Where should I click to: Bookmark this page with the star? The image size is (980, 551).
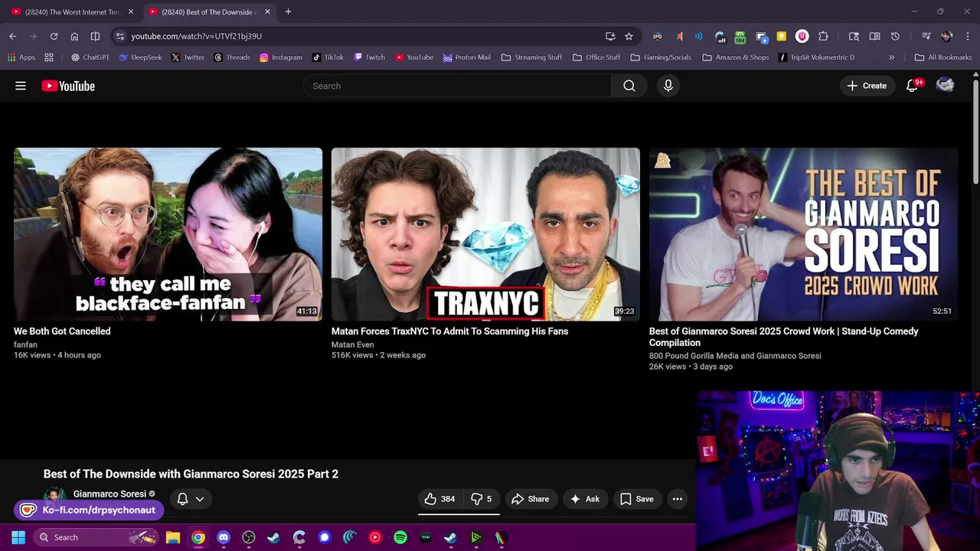pos(629,36)
